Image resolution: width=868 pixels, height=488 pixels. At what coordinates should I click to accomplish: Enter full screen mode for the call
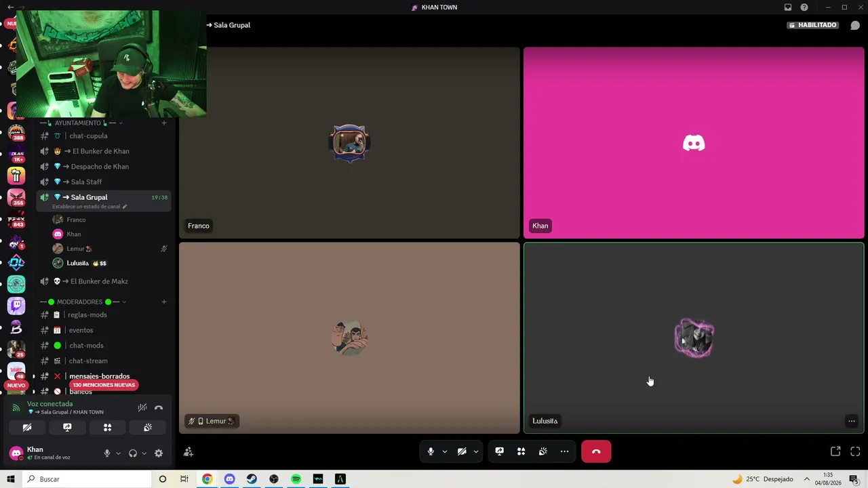855,451
